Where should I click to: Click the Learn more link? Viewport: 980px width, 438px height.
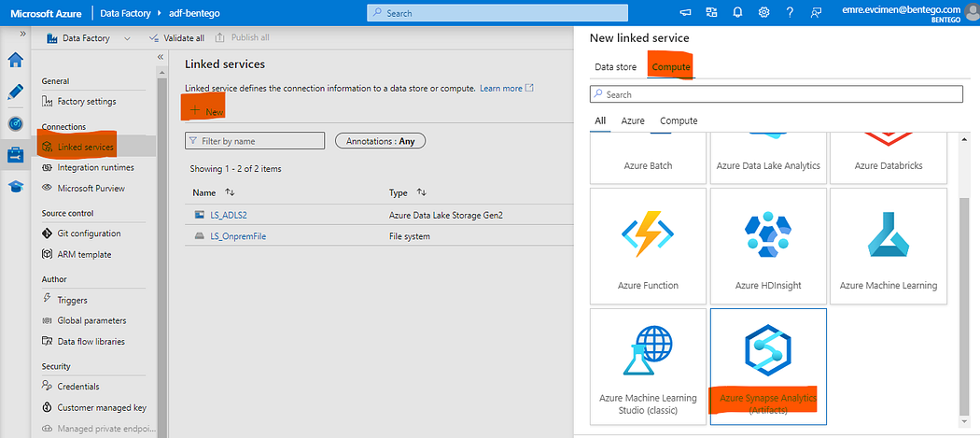pyautogui.click(x=507, y=88)
